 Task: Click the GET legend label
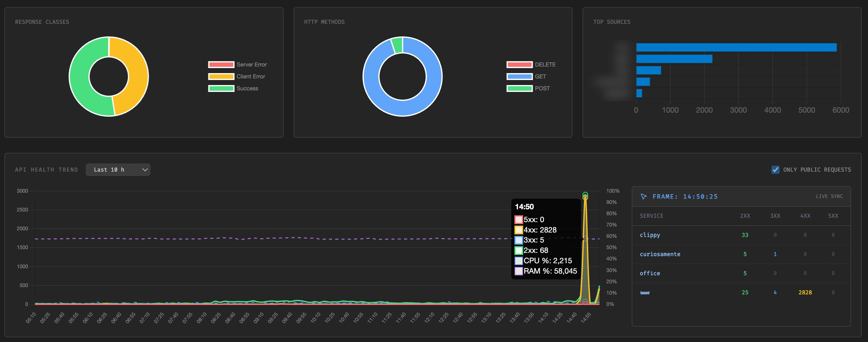point(540,77)
